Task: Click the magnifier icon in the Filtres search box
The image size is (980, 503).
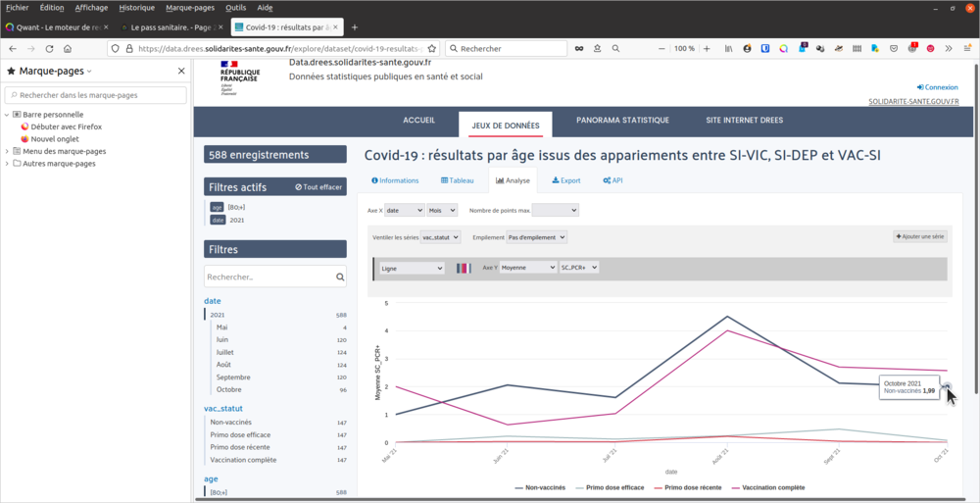Action: [x=340, y=277]
